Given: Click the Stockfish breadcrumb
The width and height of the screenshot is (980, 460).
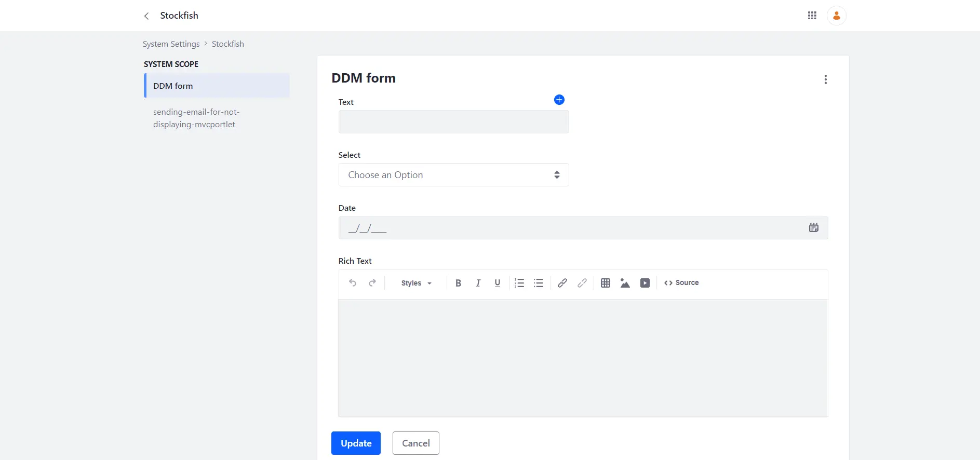Looking at the screenshot, I should tap(228, 44).
